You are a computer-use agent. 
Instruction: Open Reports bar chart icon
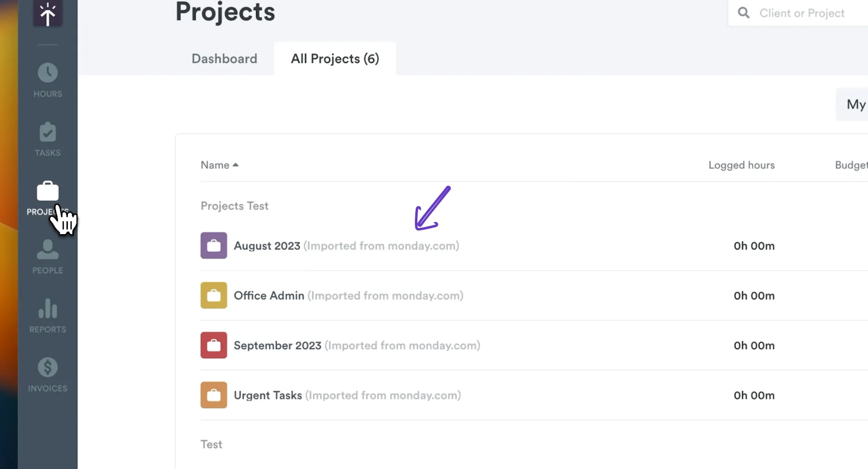[x=47, y=309]
